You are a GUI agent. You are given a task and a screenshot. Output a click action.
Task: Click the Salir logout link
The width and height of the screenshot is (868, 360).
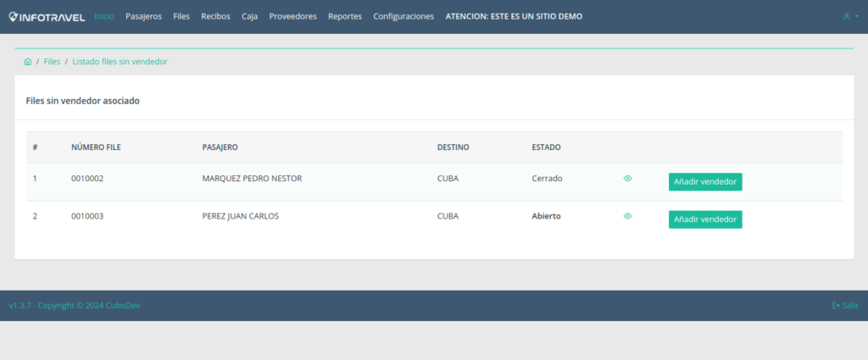pyautogui.click(x=846, y=305)
